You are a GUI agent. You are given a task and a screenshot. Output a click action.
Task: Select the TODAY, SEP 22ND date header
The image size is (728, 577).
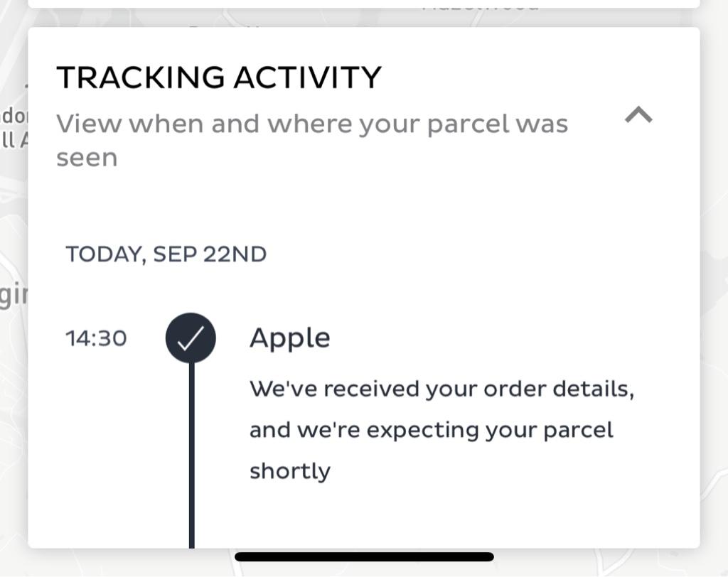(x=166, y=254)
